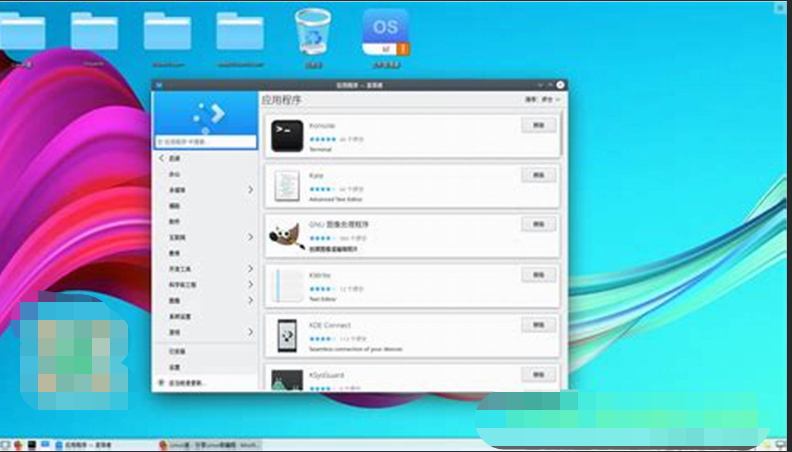Click the KSysGuard app icon
The image size is (792, 452).
pos(287,379)
